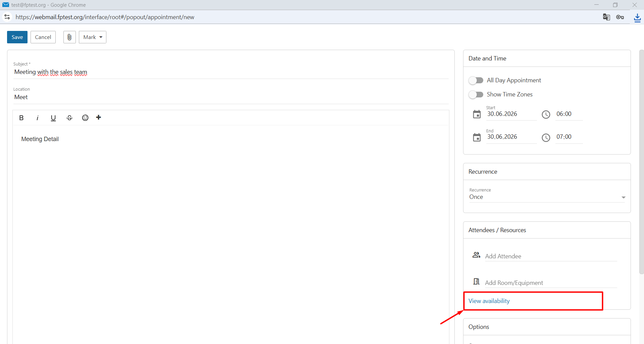Viewport: 644px width, 344px height.
Task: Save the appointment
Action: tap(17, 37)
